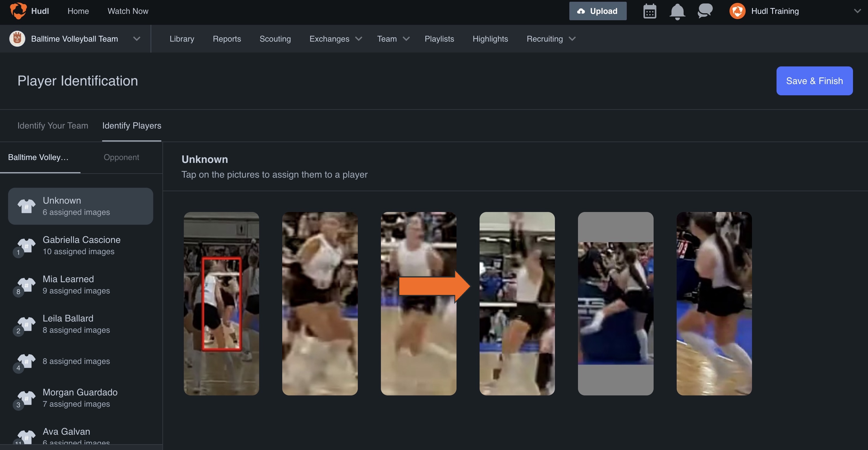Select the sixth thumbnail with blue floor
The image size is (868, 450).
click(x=714, y=304)
